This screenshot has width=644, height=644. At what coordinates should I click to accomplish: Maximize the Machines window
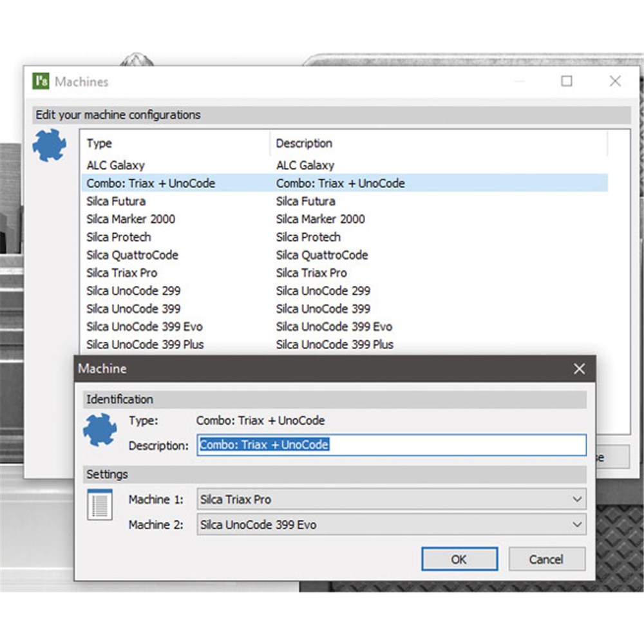coord(566,81)
